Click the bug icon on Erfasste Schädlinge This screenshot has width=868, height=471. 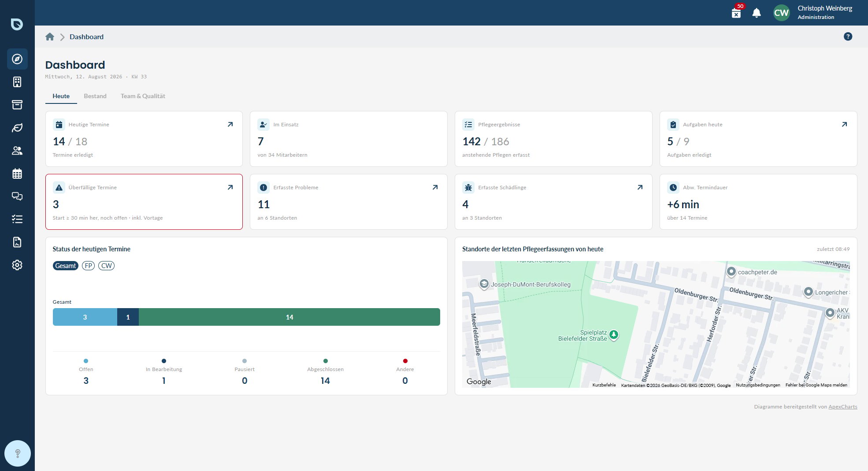(468, 188)
